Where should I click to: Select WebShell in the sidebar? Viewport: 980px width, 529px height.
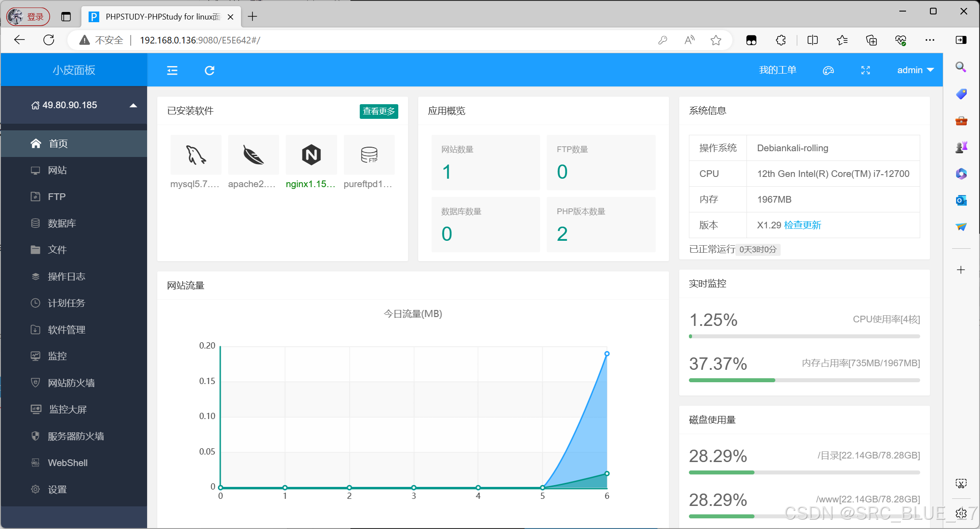pyautogui.click(x=66, y=462)
